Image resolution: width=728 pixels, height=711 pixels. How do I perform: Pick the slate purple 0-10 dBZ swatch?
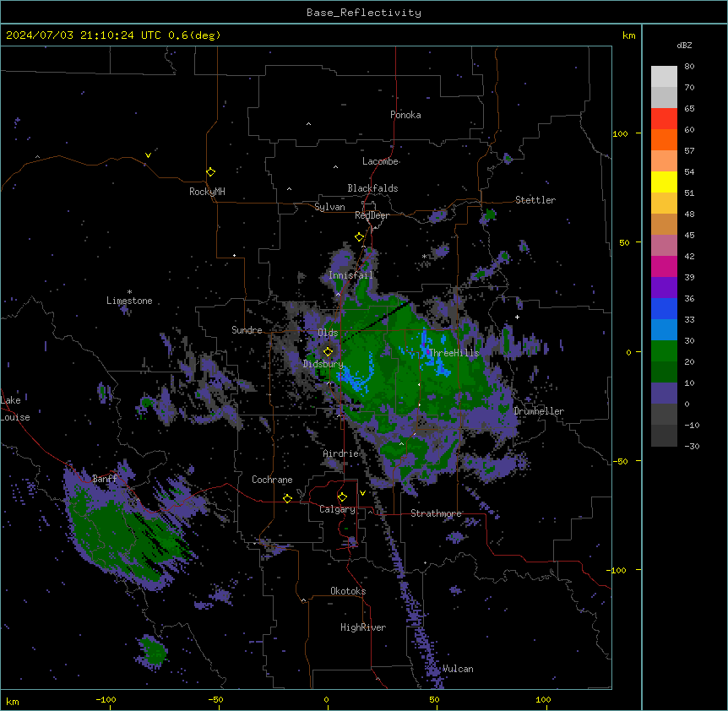tap(664, 393)
